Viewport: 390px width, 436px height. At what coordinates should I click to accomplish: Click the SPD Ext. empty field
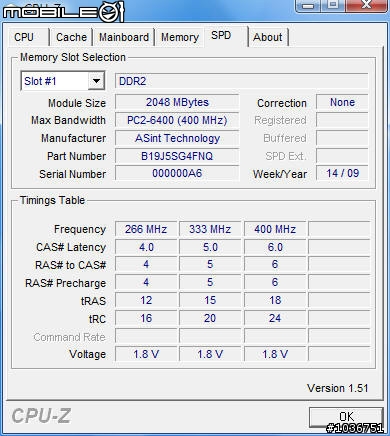pos(342,156)
